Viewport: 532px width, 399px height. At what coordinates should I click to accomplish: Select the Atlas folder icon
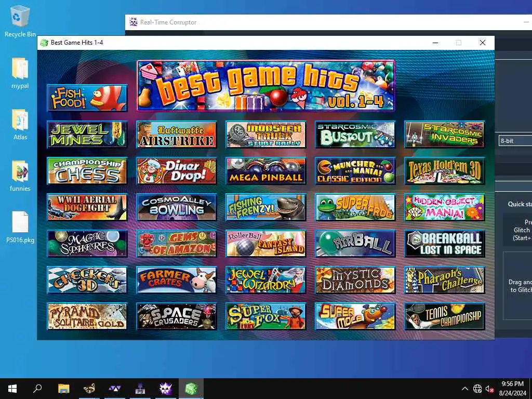(x=20, y=124)
